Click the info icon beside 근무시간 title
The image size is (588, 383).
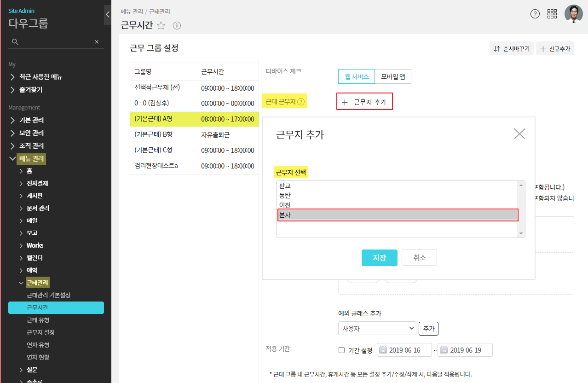point(177,26)
